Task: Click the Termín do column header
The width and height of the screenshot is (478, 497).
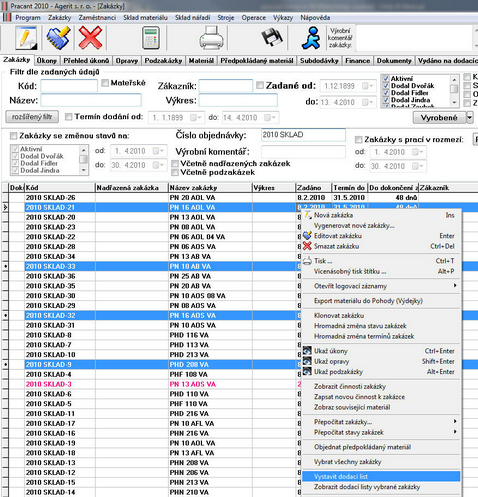Action: tap(349, 188)
